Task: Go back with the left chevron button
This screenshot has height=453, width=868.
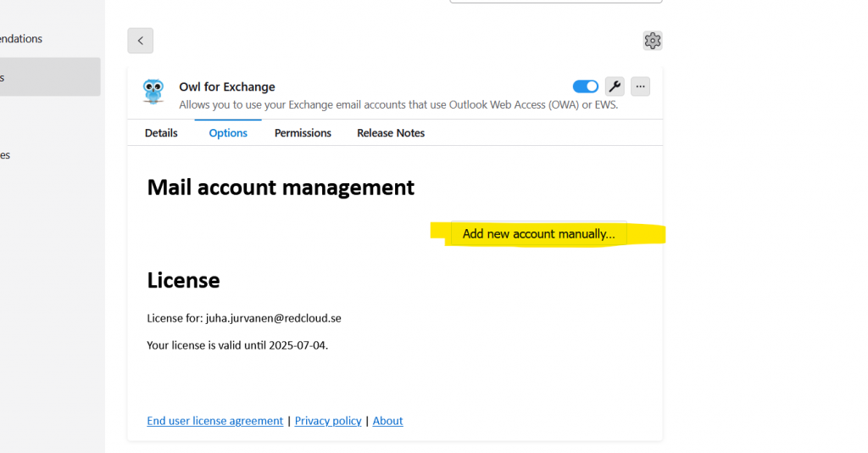Action: (140, 41)
